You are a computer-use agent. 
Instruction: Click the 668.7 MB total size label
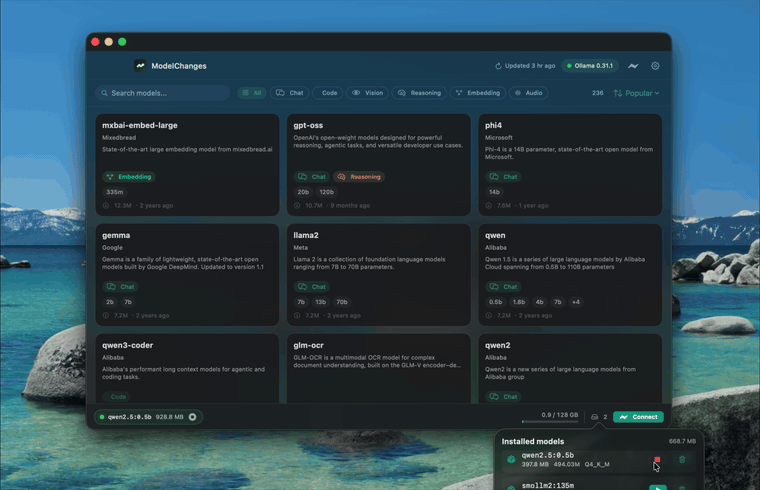[682, 442]
